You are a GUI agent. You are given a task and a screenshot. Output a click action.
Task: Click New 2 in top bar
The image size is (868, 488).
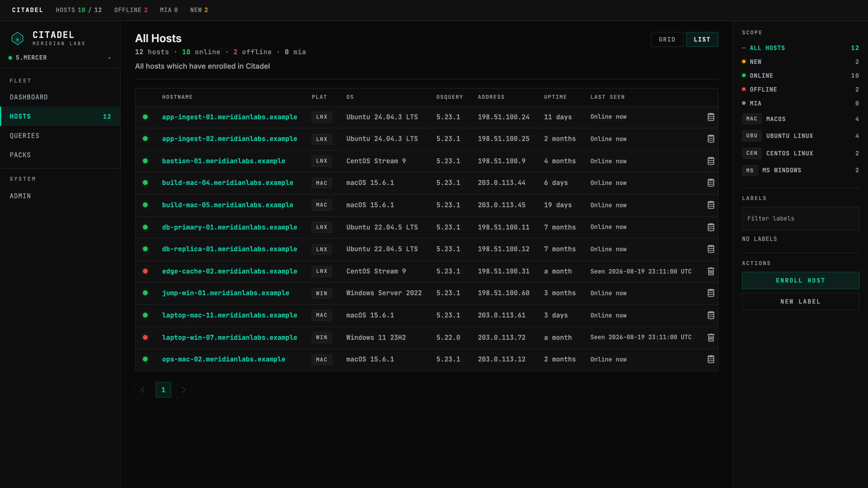tap(199, 10)
